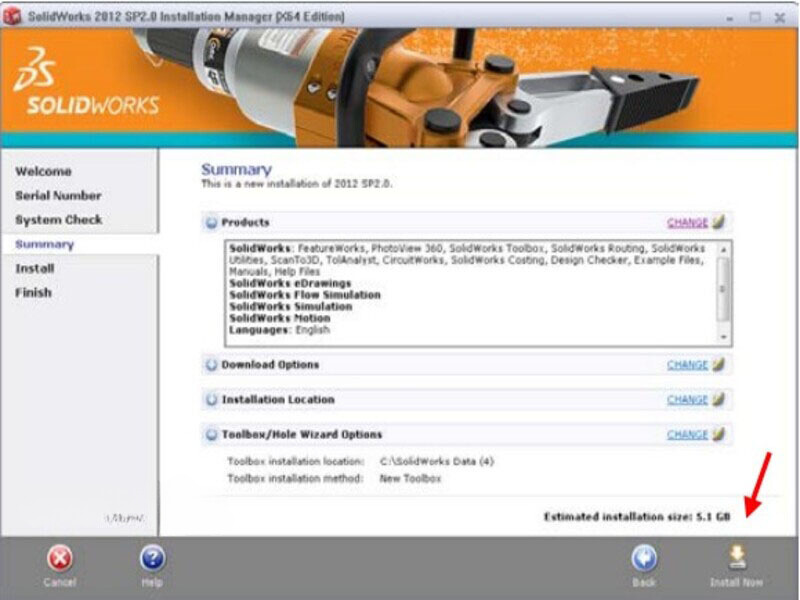
Task: Jump to the Install step
Action: 35,268
